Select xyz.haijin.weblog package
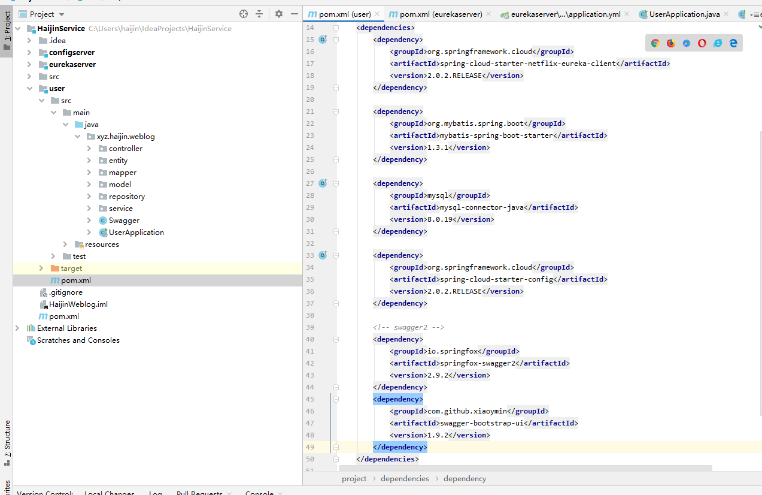 click(125, 137)
